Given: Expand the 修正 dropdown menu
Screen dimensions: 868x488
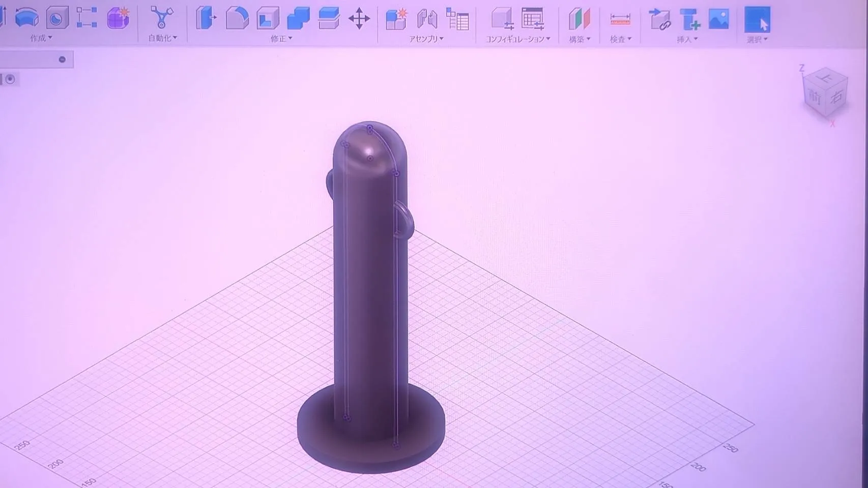Looking at the screenshot, I should coord(281,39).
